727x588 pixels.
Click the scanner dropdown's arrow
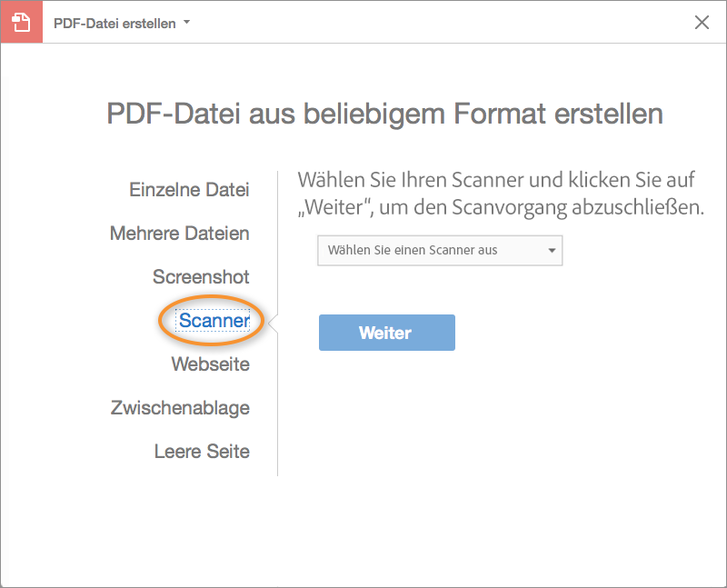551,251
